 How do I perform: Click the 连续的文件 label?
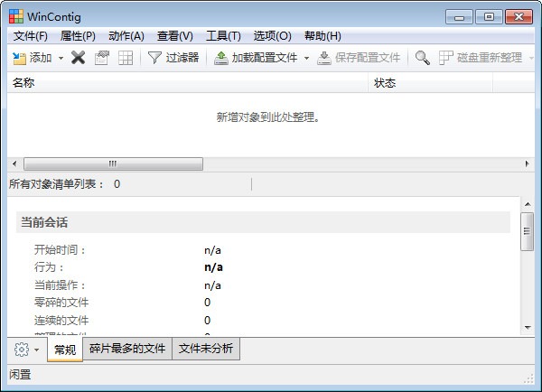(61, 321)
